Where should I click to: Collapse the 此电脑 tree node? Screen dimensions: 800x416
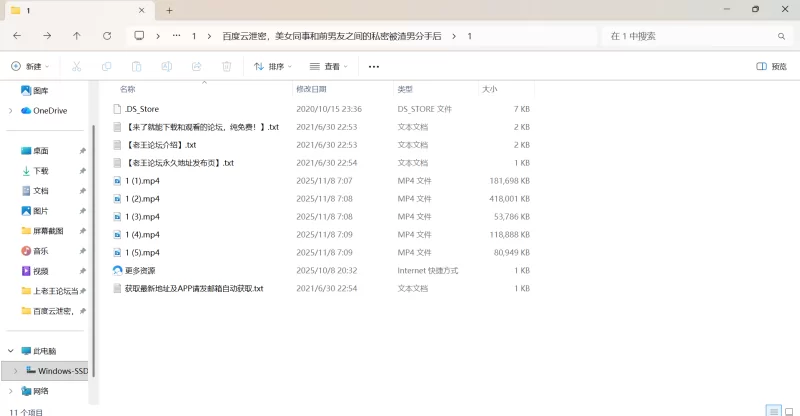pos(10,351)
